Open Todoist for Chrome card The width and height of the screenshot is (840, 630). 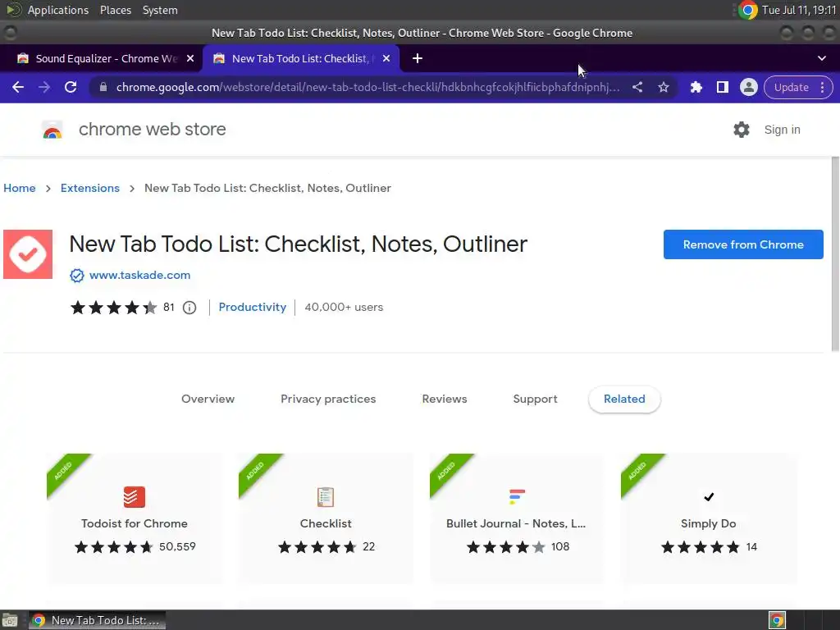tap(135, 518)
